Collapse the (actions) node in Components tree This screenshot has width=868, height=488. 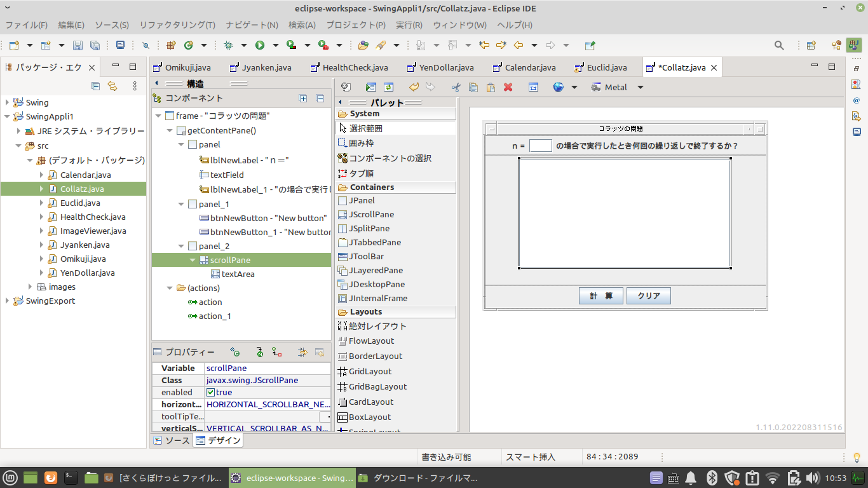pyautogui.click(x=170, y=288)
